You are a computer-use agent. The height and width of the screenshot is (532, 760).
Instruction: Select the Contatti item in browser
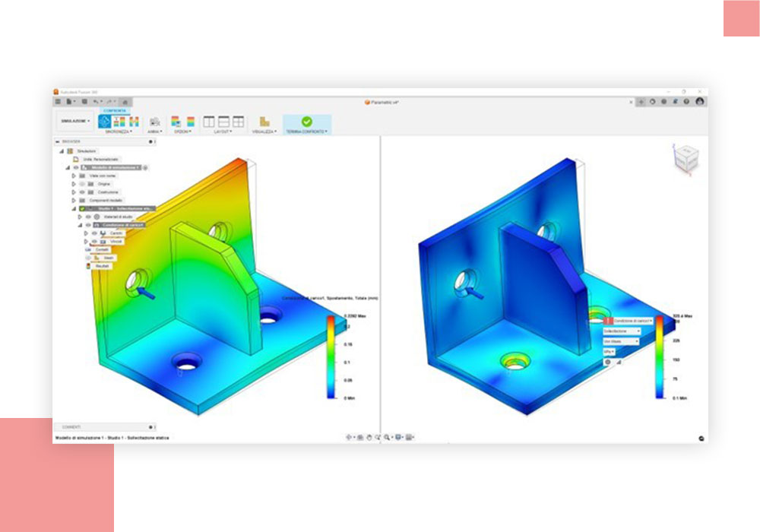pos(102,249)
